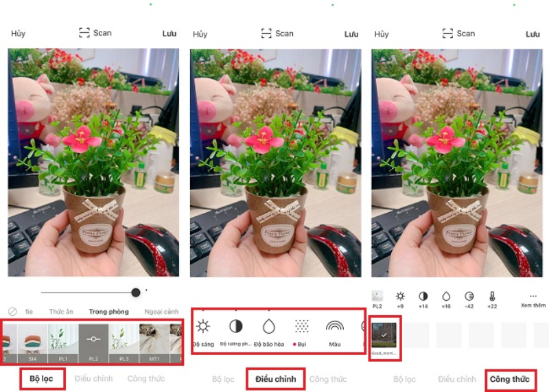Tap the selected PL2 filter tile
Viewport: 549px width, 392px height.
pos(93,343)
